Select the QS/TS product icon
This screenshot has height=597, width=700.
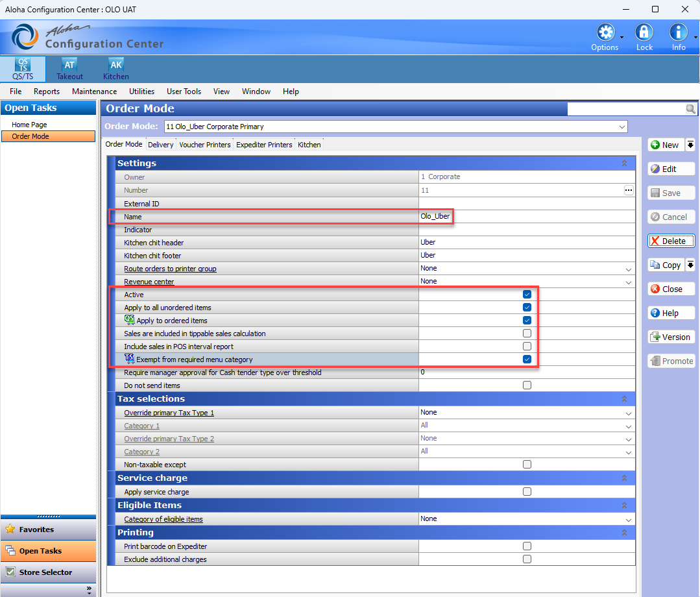23,68
